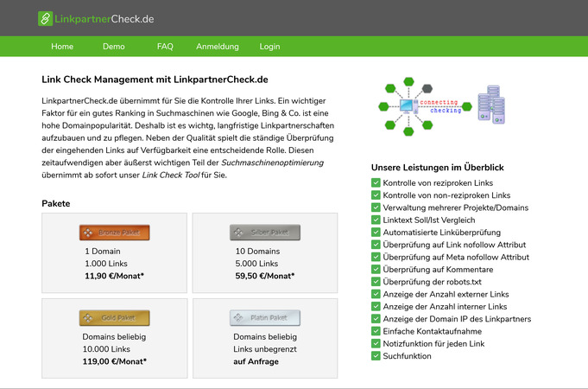
Task: Click the 'Suchfunktion' list entry text
Action: pos(407,356)
